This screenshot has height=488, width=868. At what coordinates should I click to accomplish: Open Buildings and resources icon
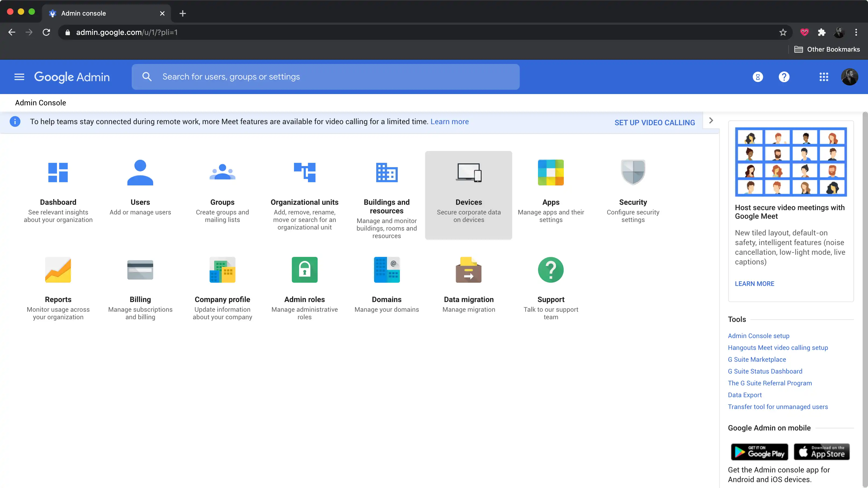click(x=387, y=173)
